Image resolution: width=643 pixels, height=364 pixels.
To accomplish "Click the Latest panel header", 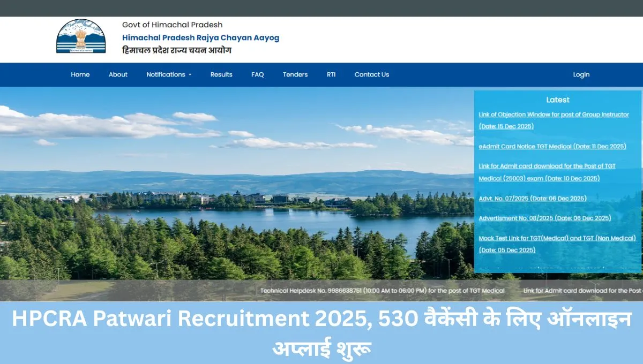I will [x=557, y=100].
